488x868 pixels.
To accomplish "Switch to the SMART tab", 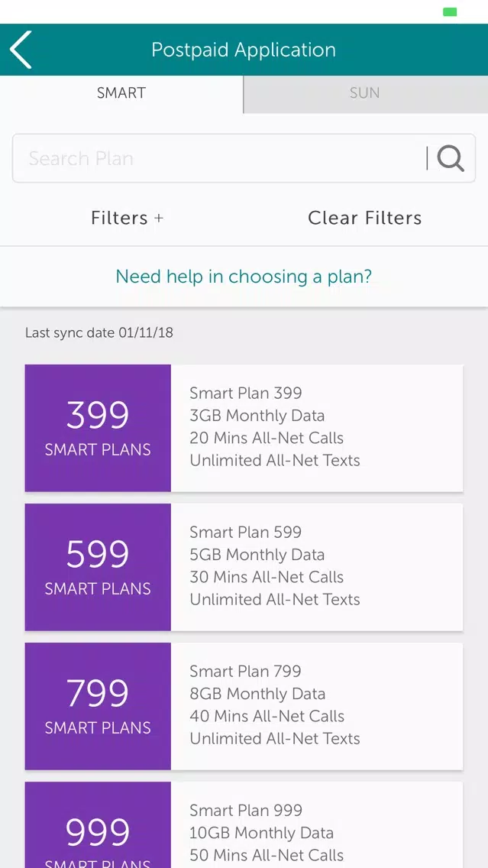I will click(x=121, y=93).
